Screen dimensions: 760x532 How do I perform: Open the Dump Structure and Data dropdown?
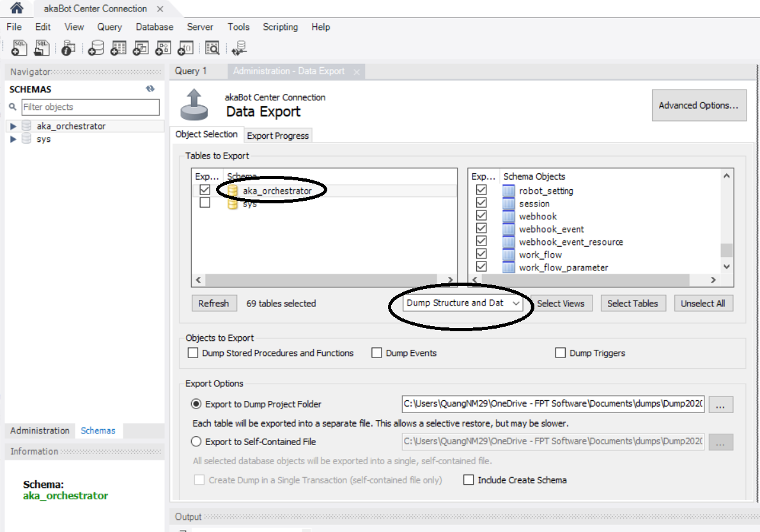(463, 303)
